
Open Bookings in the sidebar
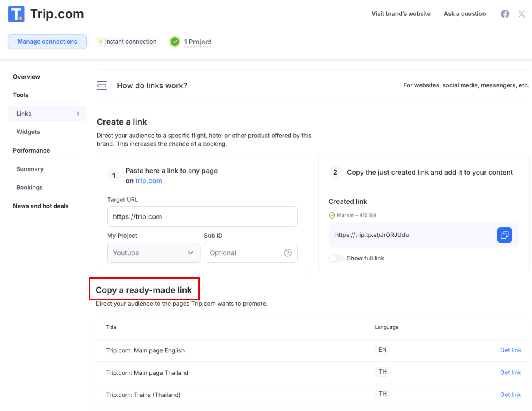coord(29,187)
